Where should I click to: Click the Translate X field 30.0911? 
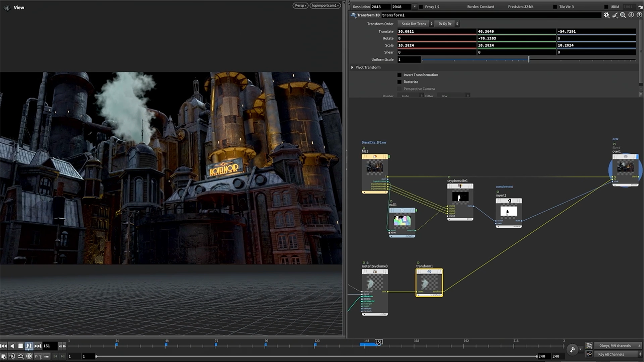click(437, 31)
